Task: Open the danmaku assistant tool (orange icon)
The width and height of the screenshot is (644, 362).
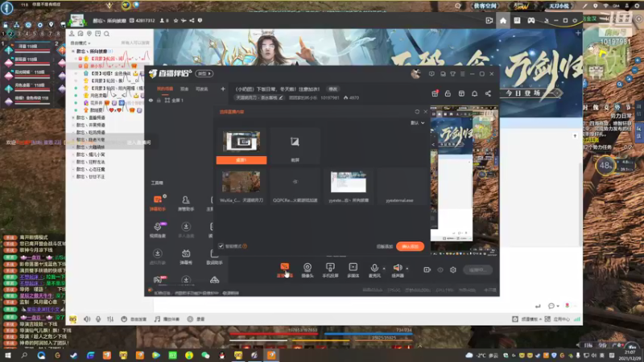Action: tap(158, 203)
